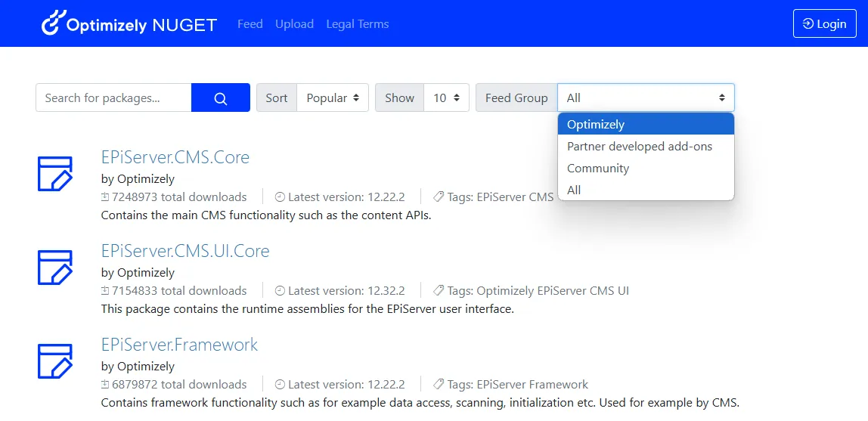Select Partner developed add-ons option

pos(646,147)
